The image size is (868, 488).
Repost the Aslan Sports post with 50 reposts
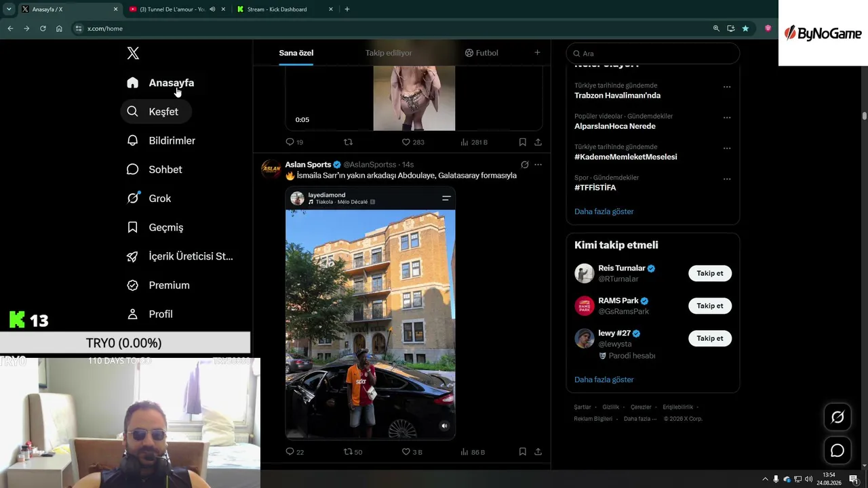pyautogui.click(x=353, y=452)
